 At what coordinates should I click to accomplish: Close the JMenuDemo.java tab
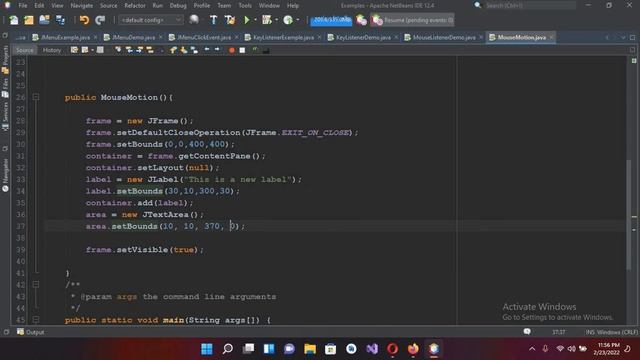(x=160, y=37)
